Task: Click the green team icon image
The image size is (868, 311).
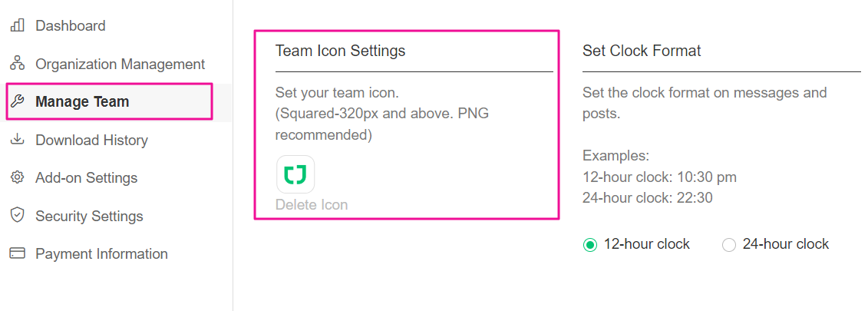Action: (x=295, y=174)
